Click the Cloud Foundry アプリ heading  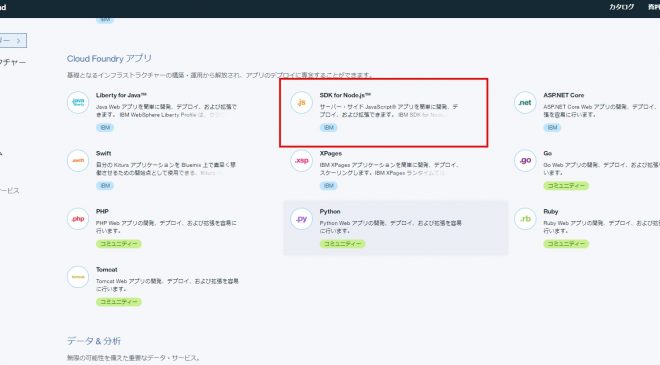pyautogui.click(x=109, y=59)
